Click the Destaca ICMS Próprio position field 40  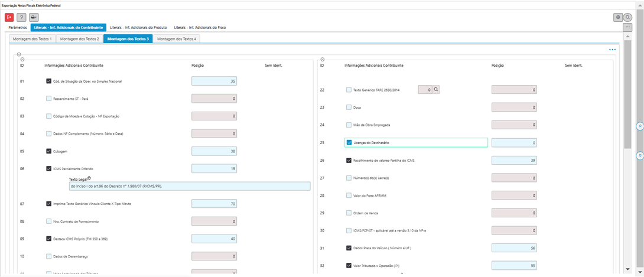[x=214, y=239]
